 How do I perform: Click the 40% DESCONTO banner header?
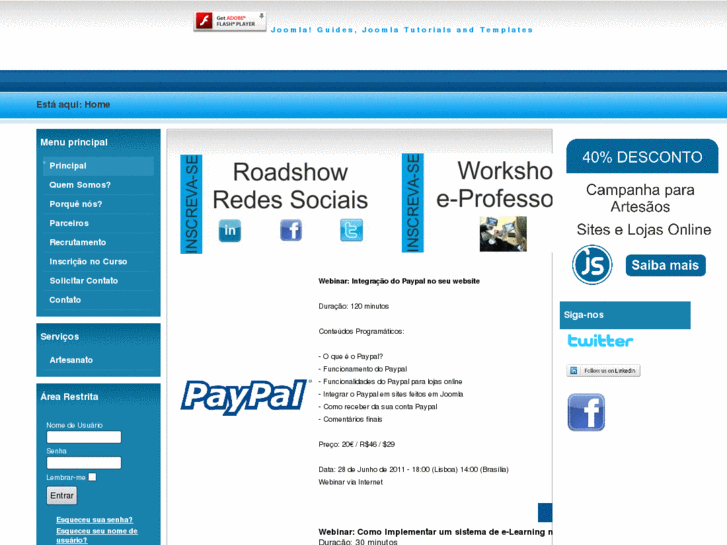642,156
